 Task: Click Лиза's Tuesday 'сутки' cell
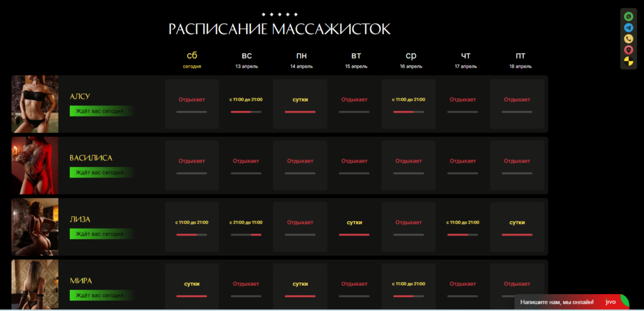[x=355, y=227]
